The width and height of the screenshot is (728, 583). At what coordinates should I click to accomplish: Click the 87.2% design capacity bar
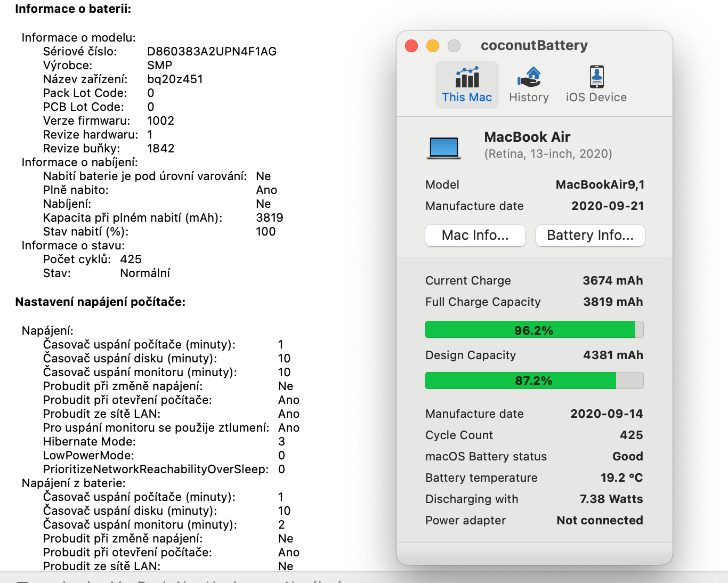(x=534, y=380)
